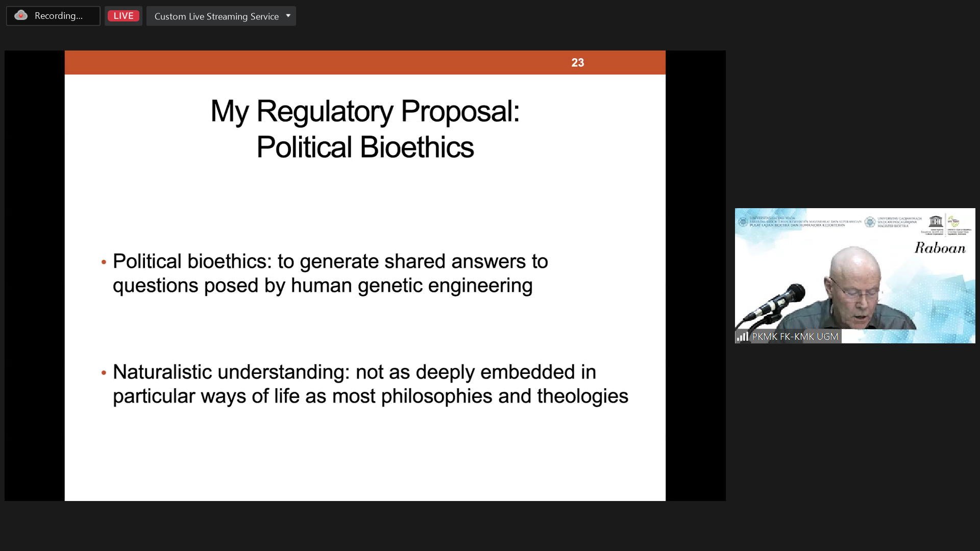Select the PKMK FK-KMK UGM participant label
Image resolution: width=980 pixels, height=551 pixels.
[x=794, y=337]
